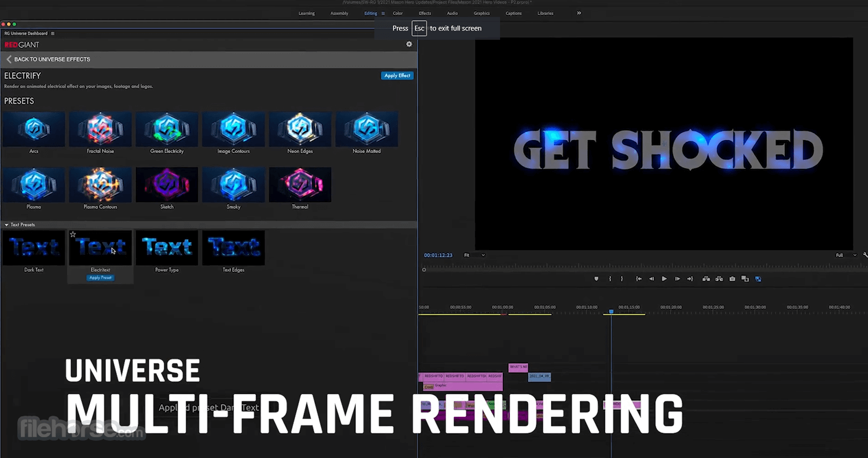868x458 pixels.
Task: Click the Red Giant logo
Action: (22, 45)
